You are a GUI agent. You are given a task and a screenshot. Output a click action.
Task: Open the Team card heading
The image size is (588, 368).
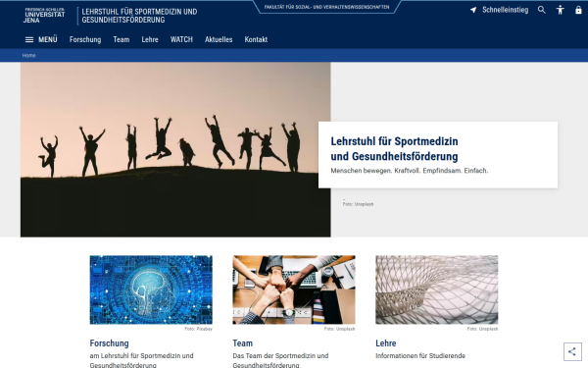coord(243,343)
